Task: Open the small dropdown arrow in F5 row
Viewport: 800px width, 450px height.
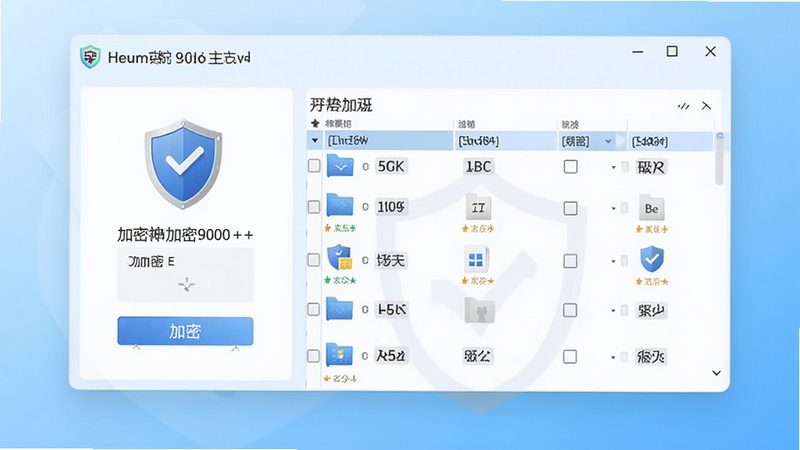Action: (x=613, y=311)
